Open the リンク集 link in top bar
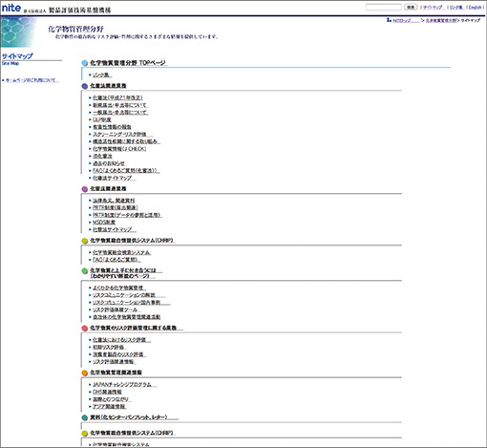This screenshot has height=448, width=487. 456,7
